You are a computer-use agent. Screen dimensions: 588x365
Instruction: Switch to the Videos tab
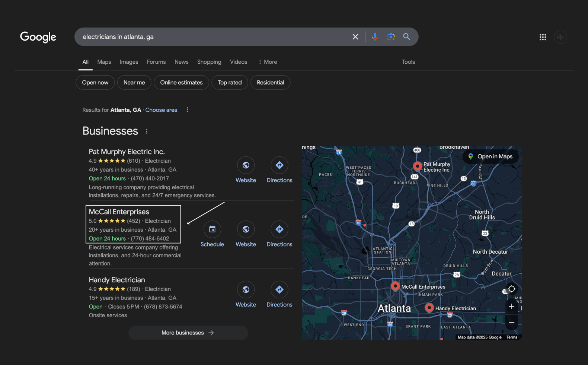pyautogui.click(x=239, y=62)
